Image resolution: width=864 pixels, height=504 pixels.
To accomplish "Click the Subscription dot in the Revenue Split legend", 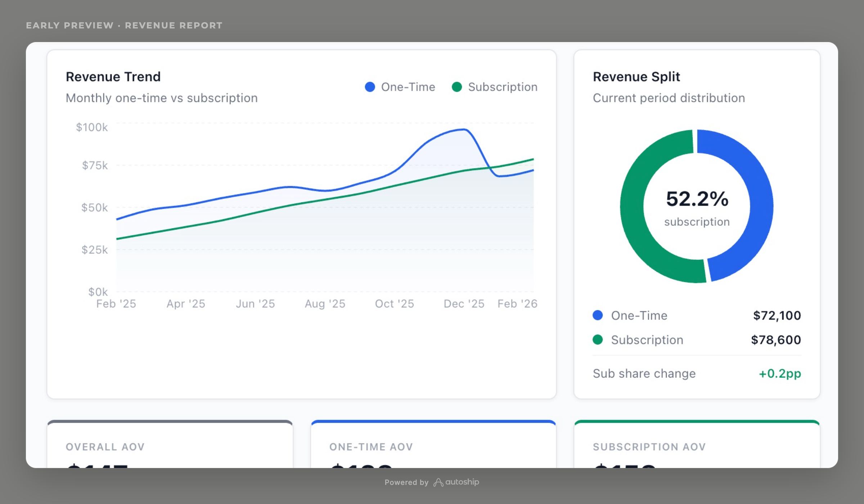I will coord(597,339).
